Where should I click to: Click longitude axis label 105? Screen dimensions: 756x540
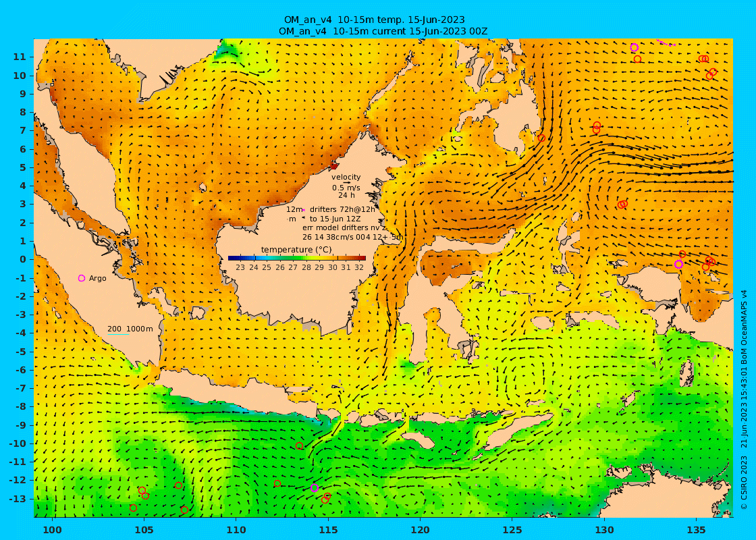coord(144,530)
